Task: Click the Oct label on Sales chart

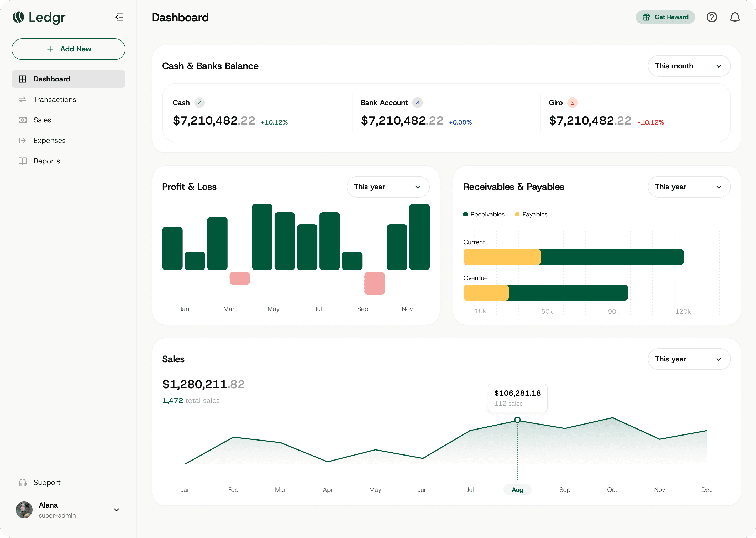Action: click(x=612, y=490)
